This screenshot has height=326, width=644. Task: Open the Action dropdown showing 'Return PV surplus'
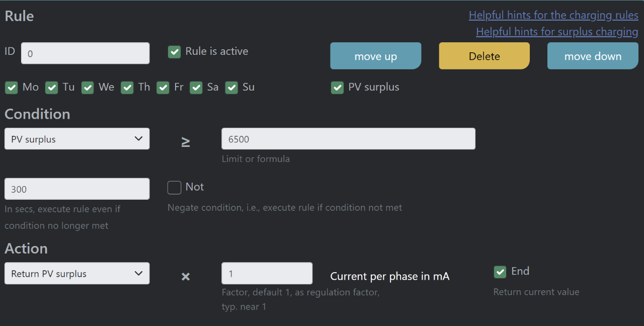(76, 273)
